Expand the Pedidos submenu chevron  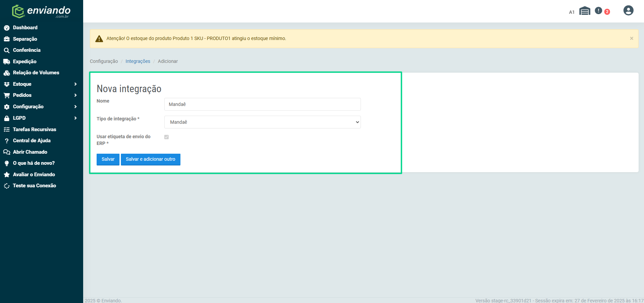[x=75, y=96]
